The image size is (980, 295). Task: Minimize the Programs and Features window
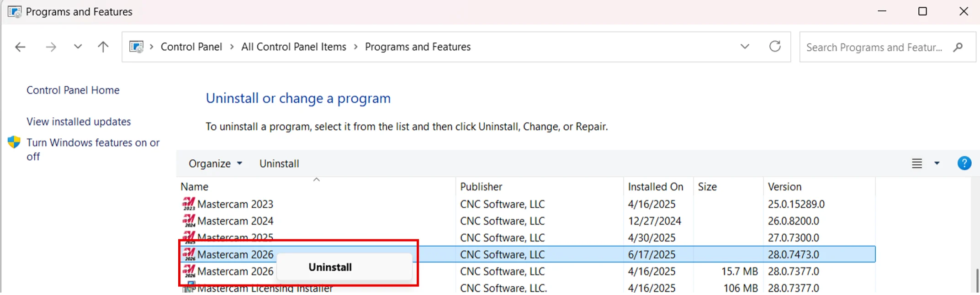[882, 11]
